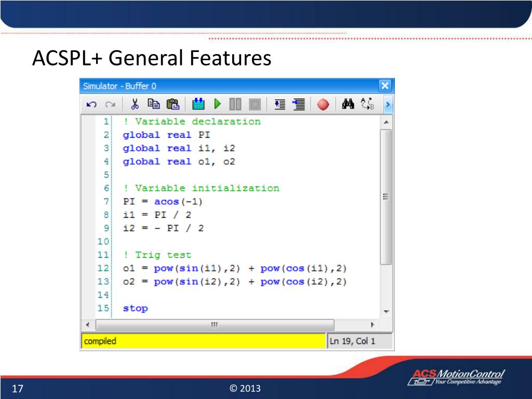Click the horizontal scrollbar left arrow
Viewport: 532px width, 399px height.
(x=88, y=325)
